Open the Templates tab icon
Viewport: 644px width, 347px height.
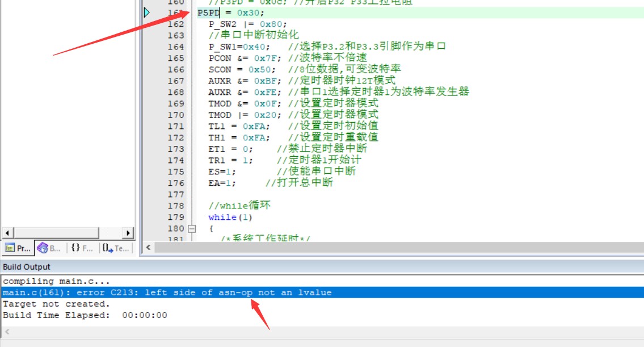(x=116, y=248)
